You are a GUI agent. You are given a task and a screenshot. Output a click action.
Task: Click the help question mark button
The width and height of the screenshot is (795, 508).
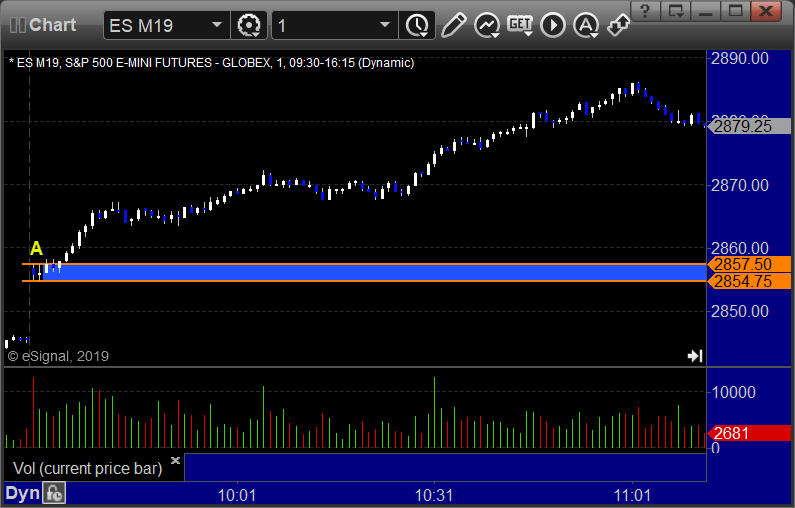(x=645, y=10)
